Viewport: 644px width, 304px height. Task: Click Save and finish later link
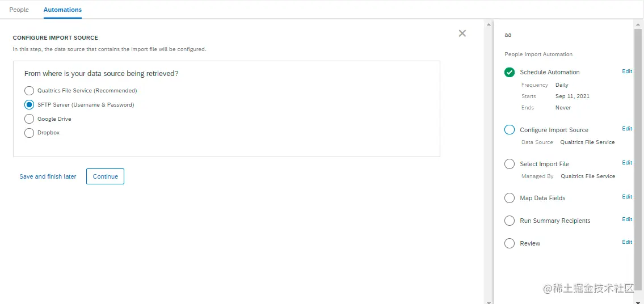(48, 176)
